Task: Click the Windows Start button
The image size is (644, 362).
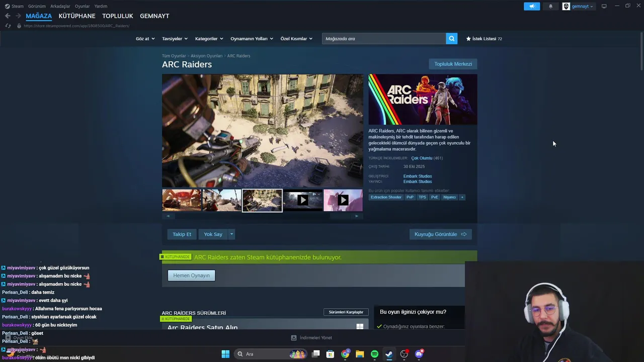Action: pyautogui.click(x=225, y=354)
